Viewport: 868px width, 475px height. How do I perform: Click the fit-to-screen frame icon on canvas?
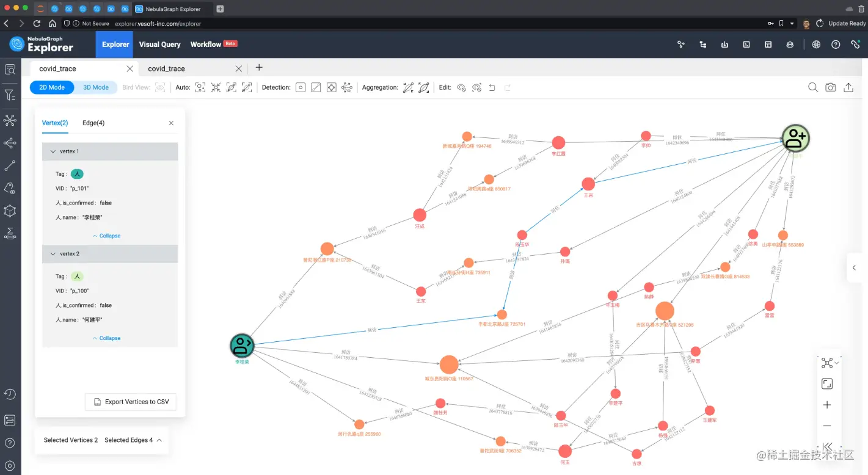point(827,384)
